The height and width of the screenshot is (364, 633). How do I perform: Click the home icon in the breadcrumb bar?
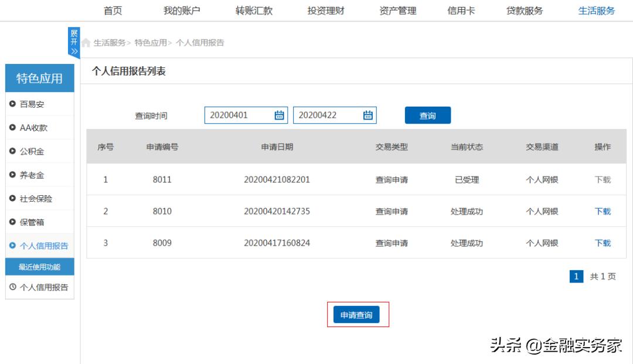(x=86, y=42)
